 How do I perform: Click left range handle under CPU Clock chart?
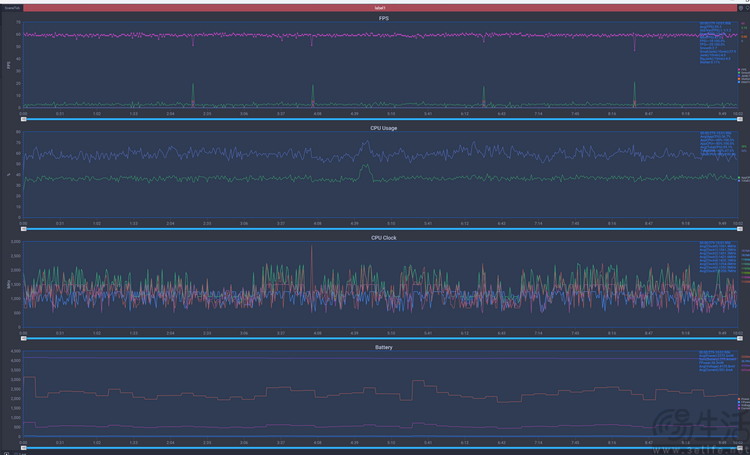tap(23, 338)
